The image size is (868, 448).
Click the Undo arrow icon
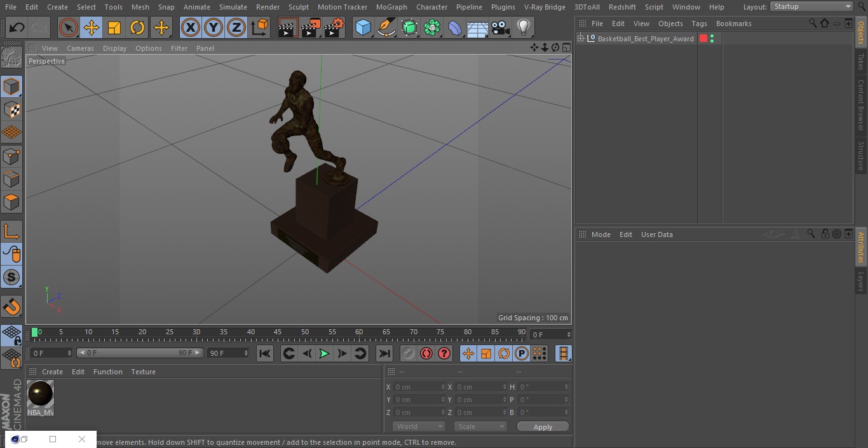click(x=17, y=27)
